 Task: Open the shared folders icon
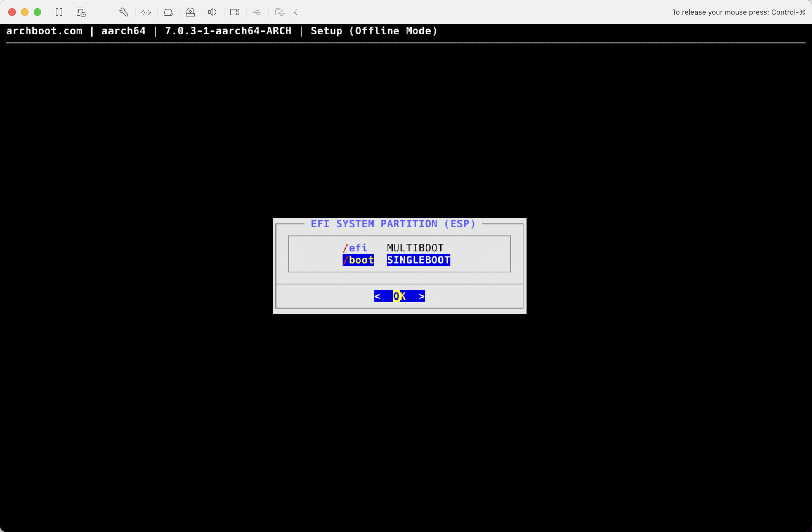(280, 12)
